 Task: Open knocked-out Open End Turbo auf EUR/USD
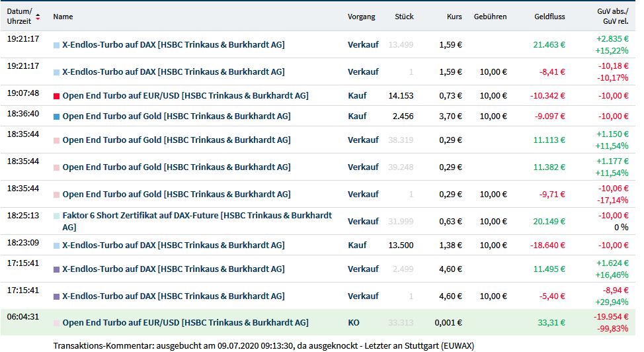coord(185,323)
